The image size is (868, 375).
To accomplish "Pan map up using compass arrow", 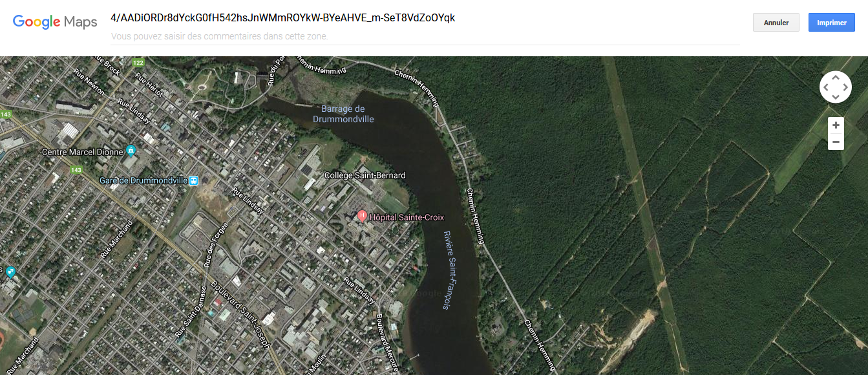I will [x=836, y=77].
